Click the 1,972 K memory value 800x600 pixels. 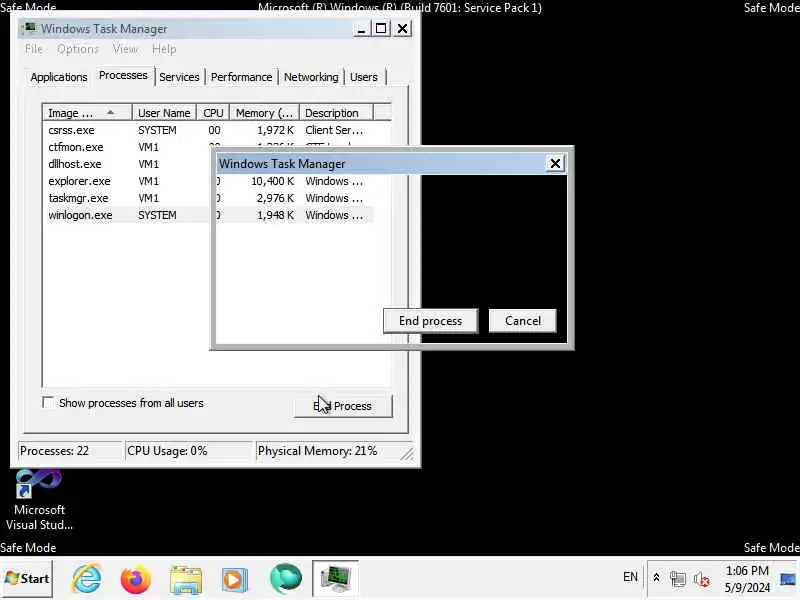click(276, 130)
